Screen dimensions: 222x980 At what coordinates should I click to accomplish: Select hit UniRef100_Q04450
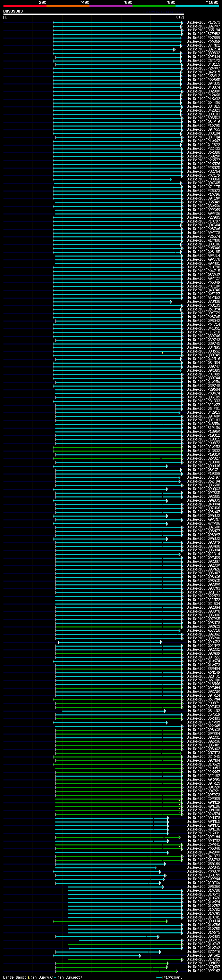pos(203,103)
